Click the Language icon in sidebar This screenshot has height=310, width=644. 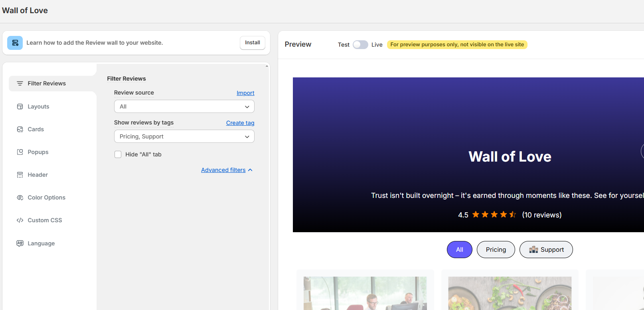[20, 243]
